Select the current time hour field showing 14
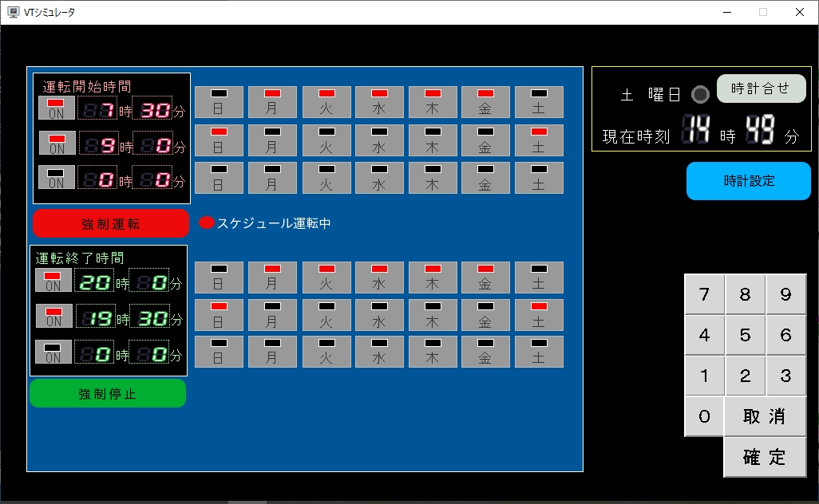The image size is (819, 504). 696,129
